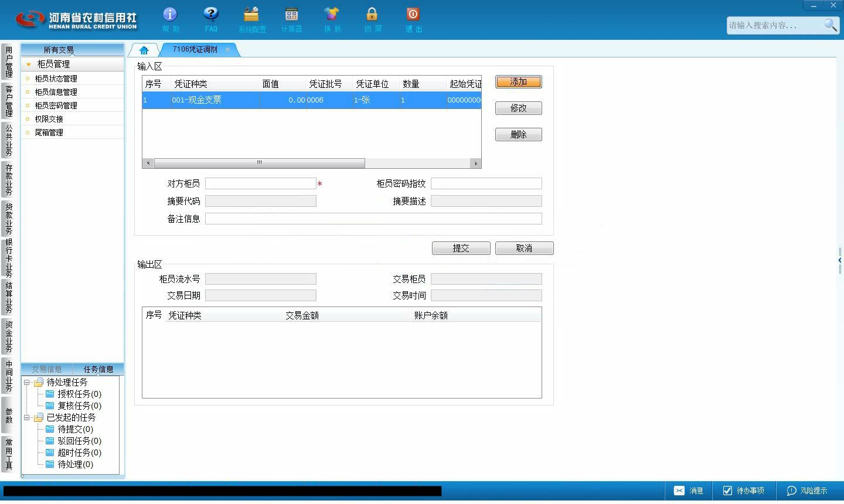Click the 账户余额 column header
The image size is (844, 504).
(x=476, y=315)
